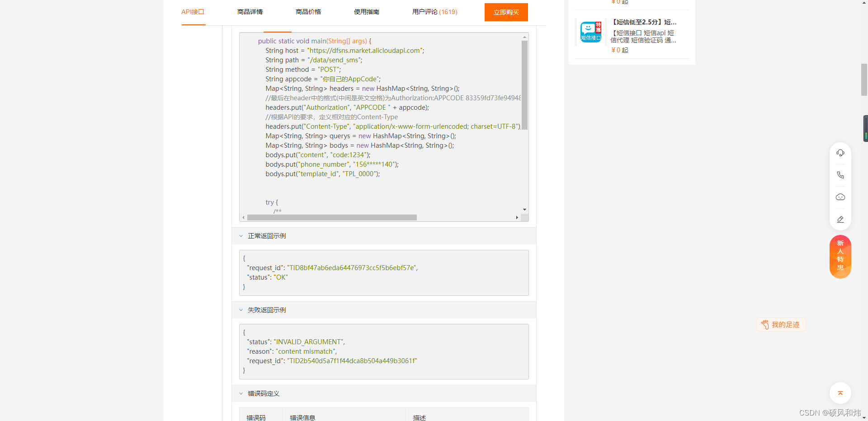Open the 商品价格 tab
Screen dimensions: 868x421
tap(308, 12)
